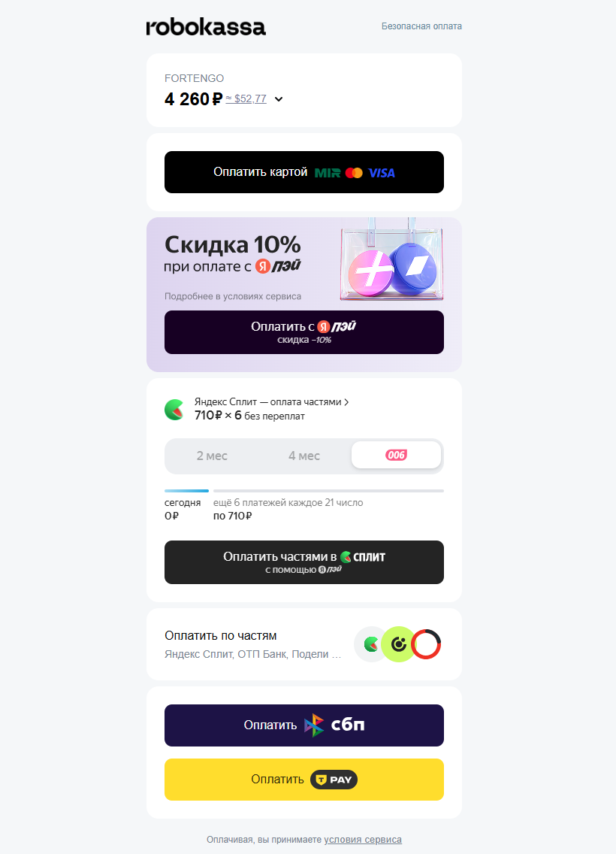Expand the Яндекс Сплит — оплата частями arrow
Screen dimensions: 616x854
pos(346,402)
